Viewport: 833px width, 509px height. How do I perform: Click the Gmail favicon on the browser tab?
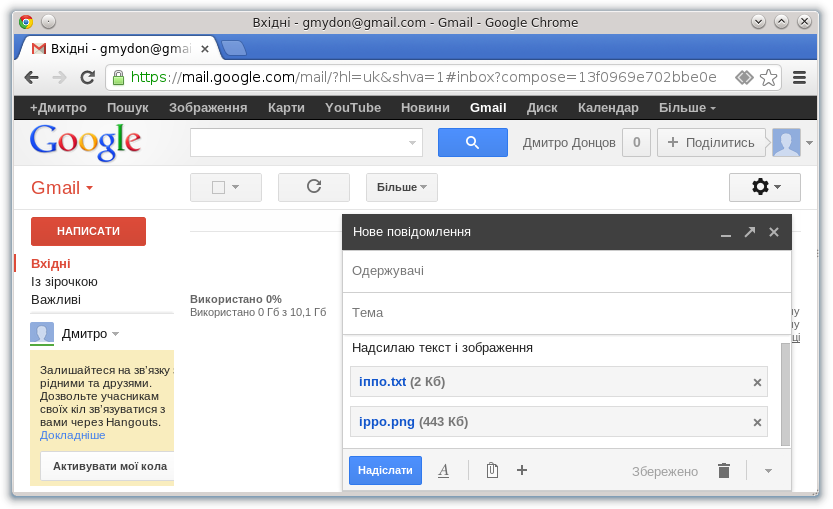[x=39, y=49]
